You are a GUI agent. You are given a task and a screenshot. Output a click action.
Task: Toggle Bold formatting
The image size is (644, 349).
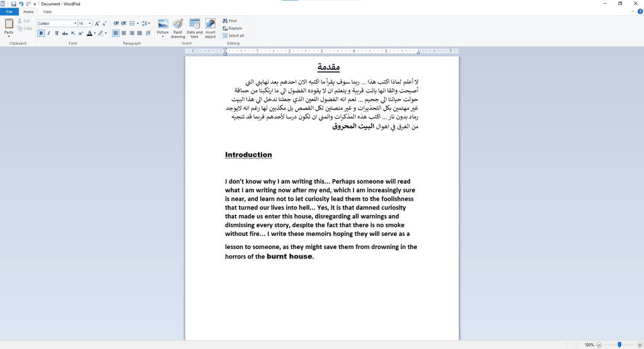(x=41, y=33)
